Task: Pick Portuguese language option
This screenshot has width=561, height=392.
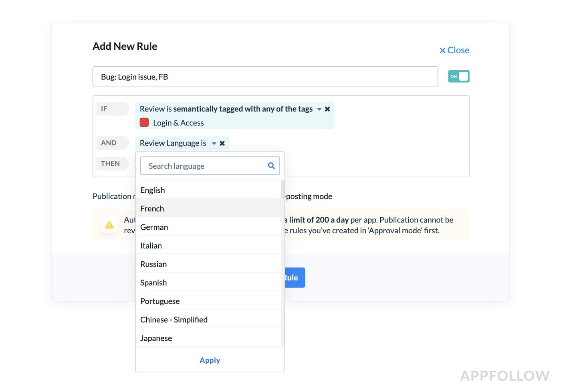Action: tap(160, 301)
